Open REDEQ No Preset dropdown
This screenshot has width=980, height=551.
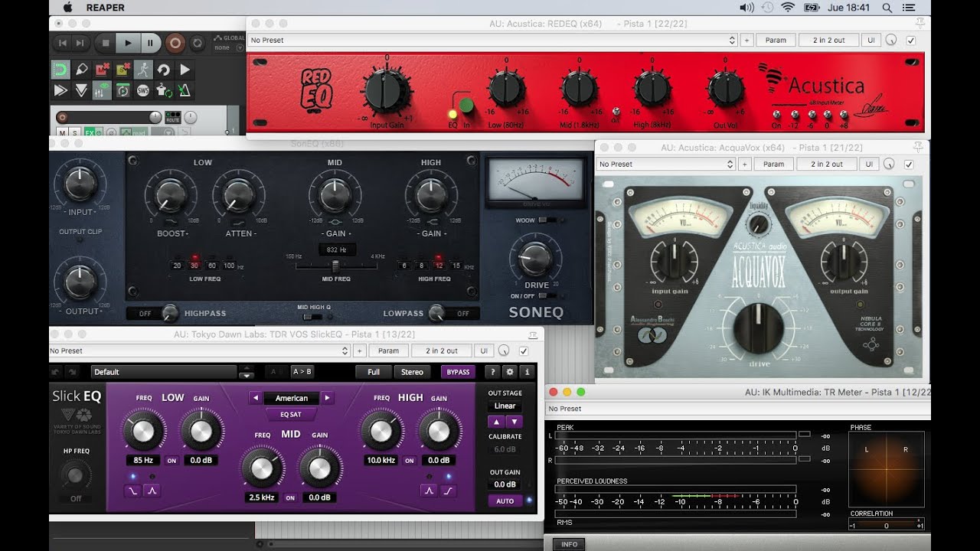(492, 41)
